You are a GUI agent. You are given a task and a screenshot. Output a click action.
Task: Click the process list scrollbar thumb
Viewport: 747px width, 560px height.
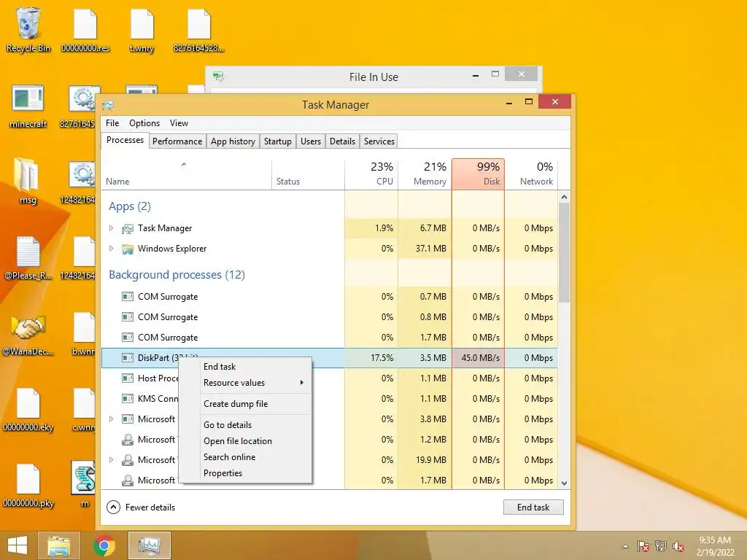pos(564,252)
